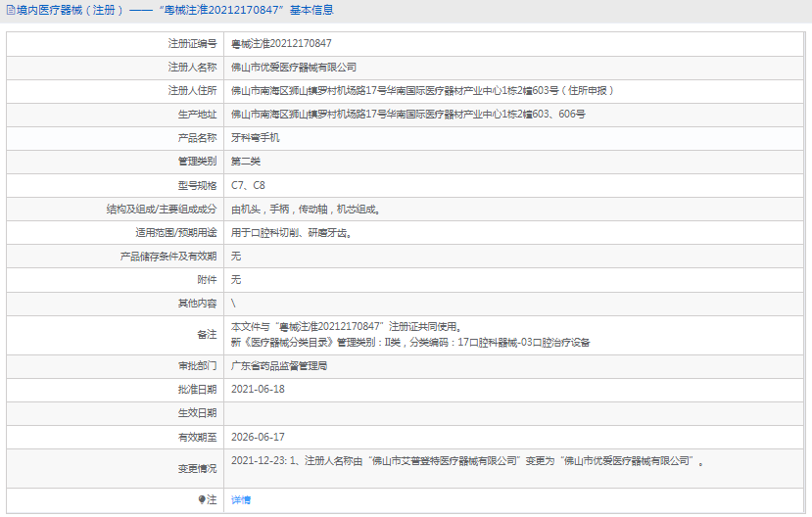This screenshot has width=812, height=517.
Task: Click the 批准日期 label
Action: pyautogui.click(x=197, y=390)
